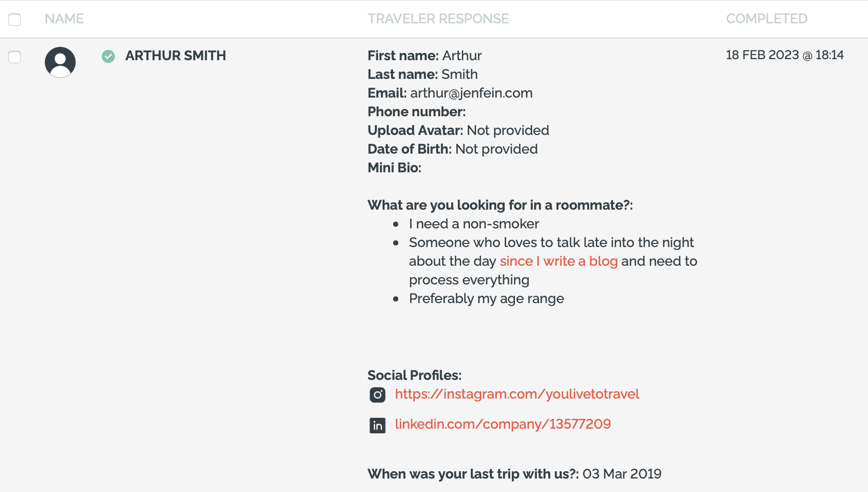Click the Instagram logo icon
This screenshot has height=492, width=868.
pos(377,395)
